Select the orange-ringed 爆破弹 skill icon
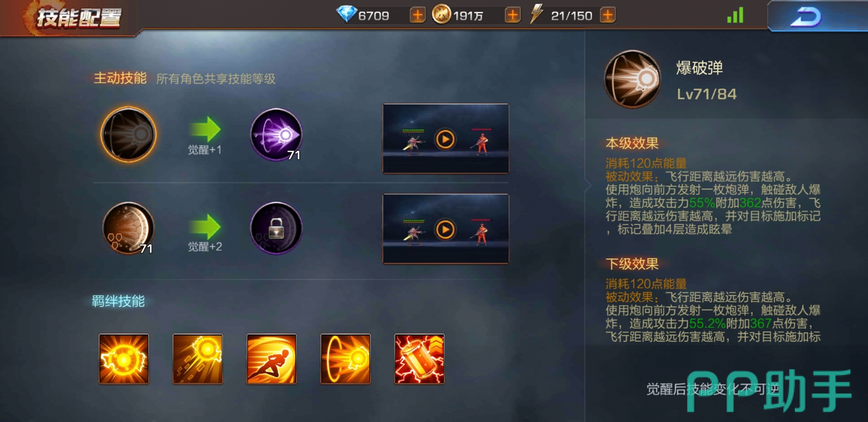868x422 pixels. (x=128, y=134)
